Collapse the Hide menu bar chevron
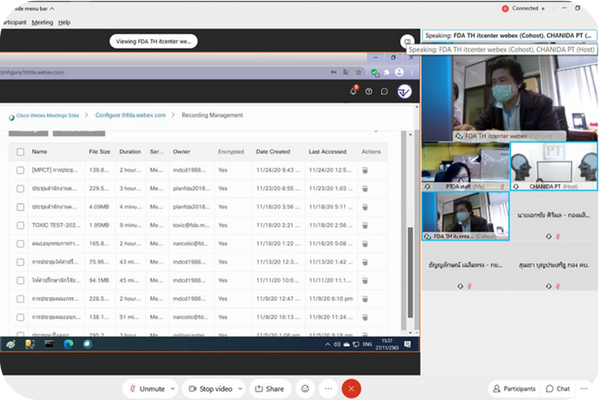 (52, 8)
